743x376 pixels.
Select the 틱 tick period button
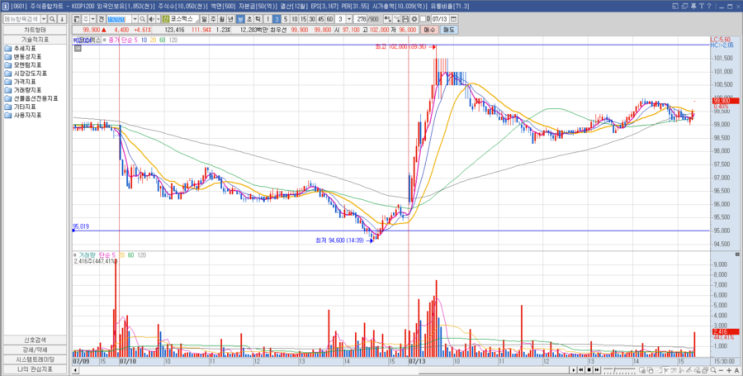[x=258, y=19]
